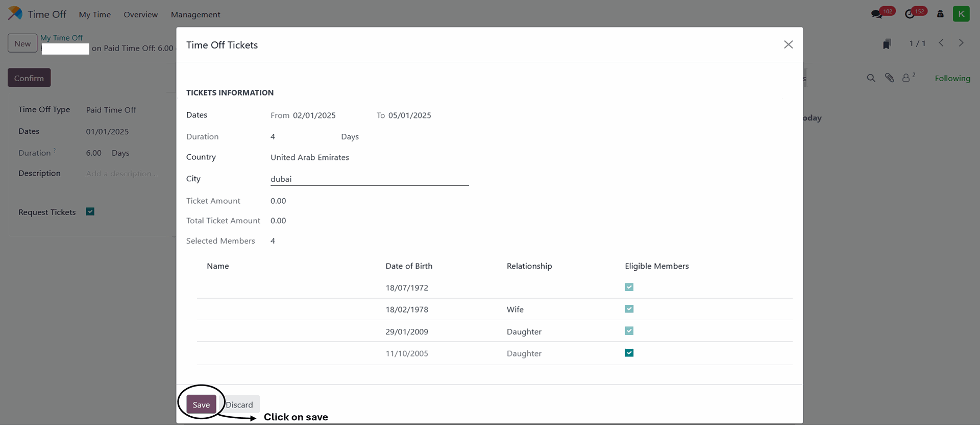980x430 pixels.
Task: Go to previous record arrow
Action: click(x=941, y=43)
